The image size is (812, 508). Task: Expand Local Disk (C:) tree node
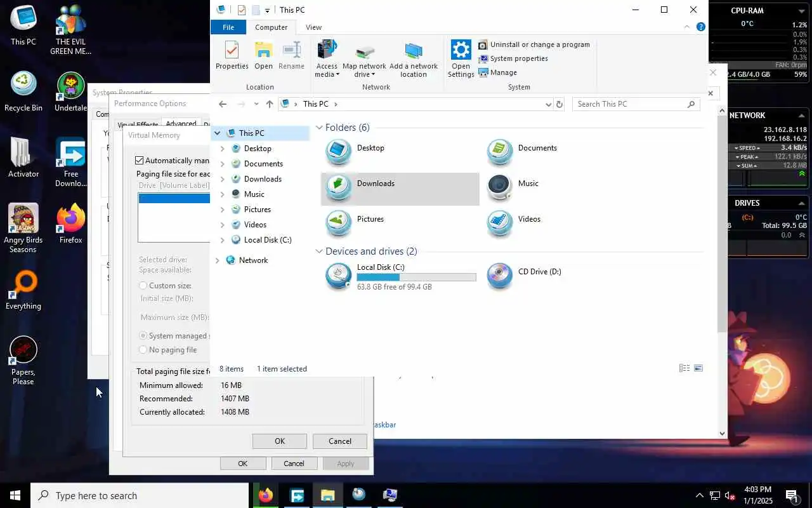[x=222, y=240]
